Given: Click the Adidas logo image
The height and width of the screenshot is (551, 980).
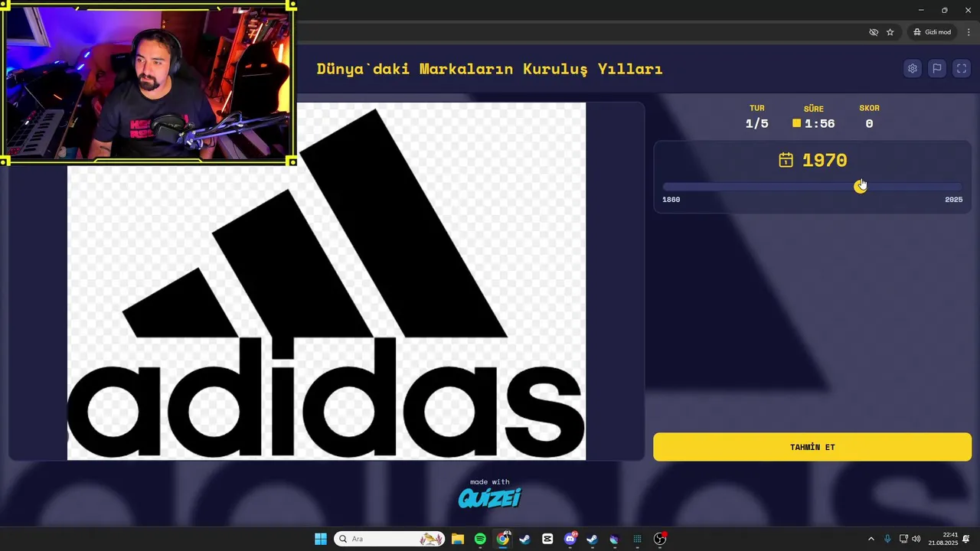Looking at the screenshot, I should (x=327, y=282).
